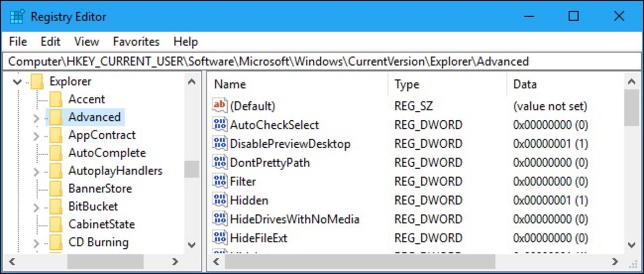The width and height of the screenshot is (644, 274).
Task: Click HideDrivesWithNoMedia value name
Action: click(295, 219)
